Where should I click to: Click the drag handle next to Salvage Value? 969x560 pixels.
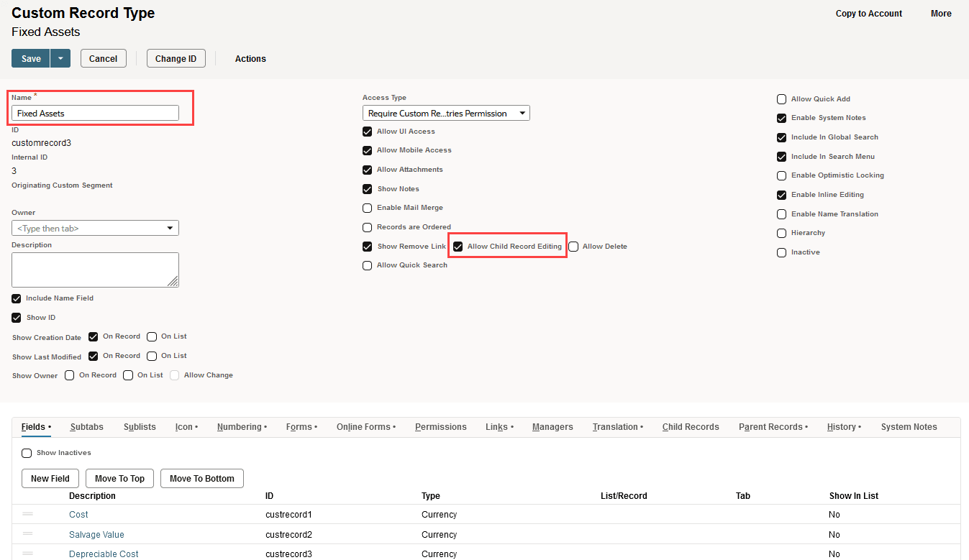click(x=27, y=534)
